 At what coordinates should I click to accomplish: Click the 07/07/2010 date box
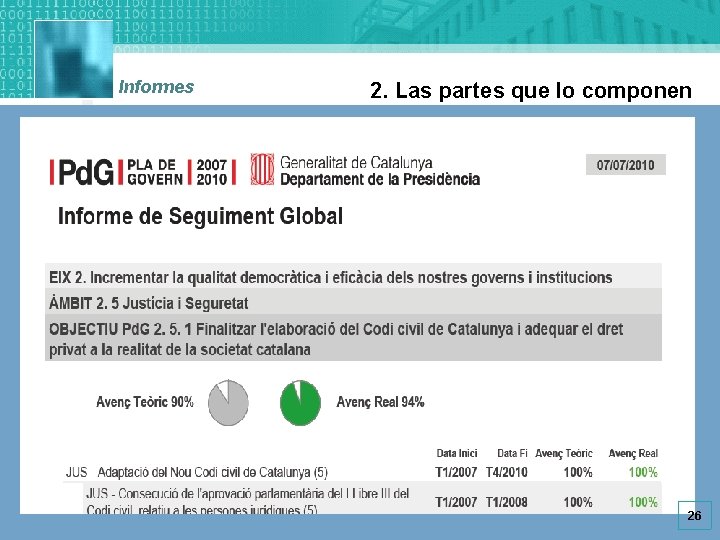pyautogui.click(x=625, y=165)
